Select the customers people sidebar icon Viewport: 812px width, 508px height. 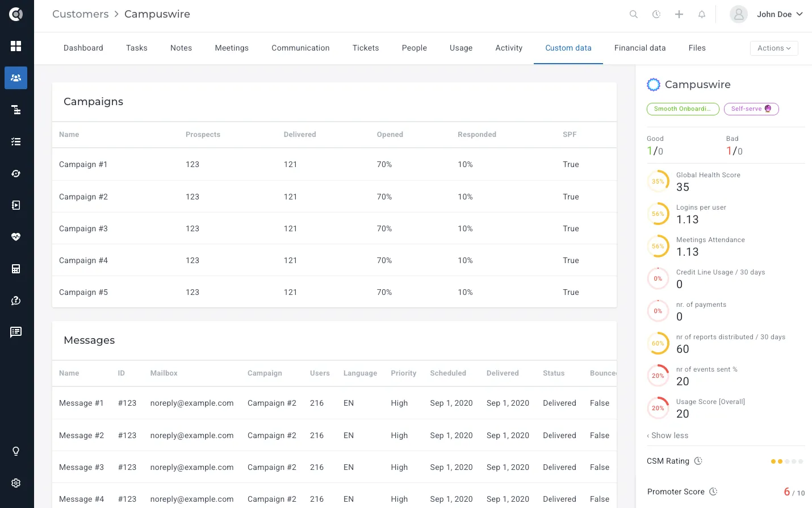16,78
